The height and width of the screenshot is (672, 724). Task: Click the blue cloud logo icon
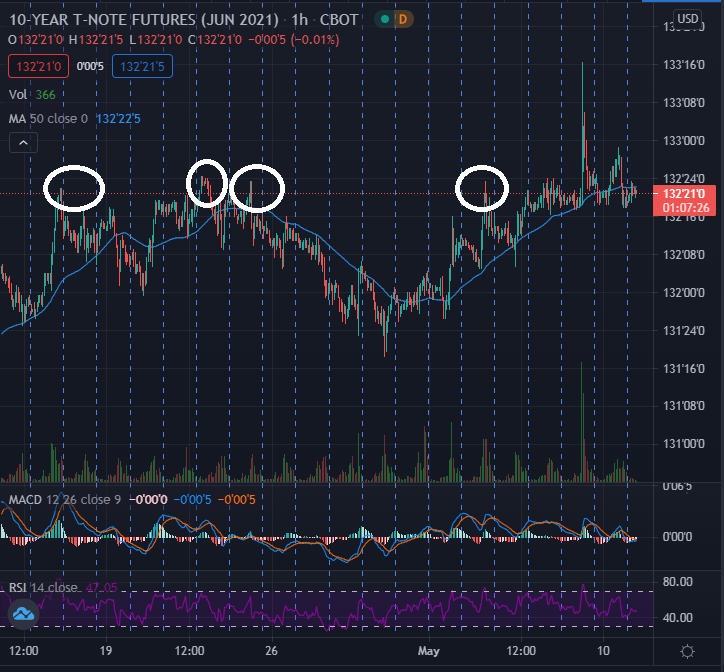coord(24,614)
